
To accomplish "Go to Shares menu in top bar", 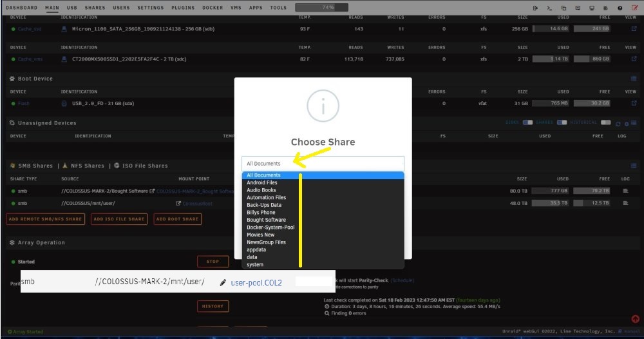I will [x=95, y=7].
